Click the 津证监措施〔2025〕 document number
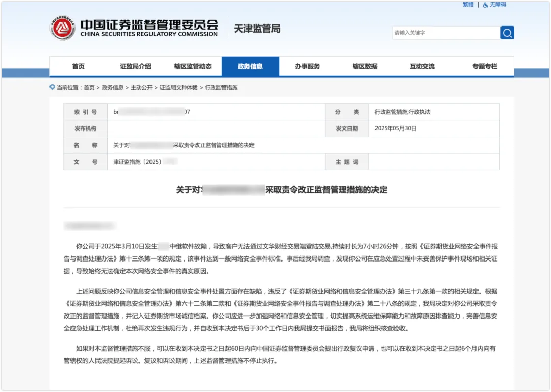This screenshot has width=551, height=392. (137, 162)
